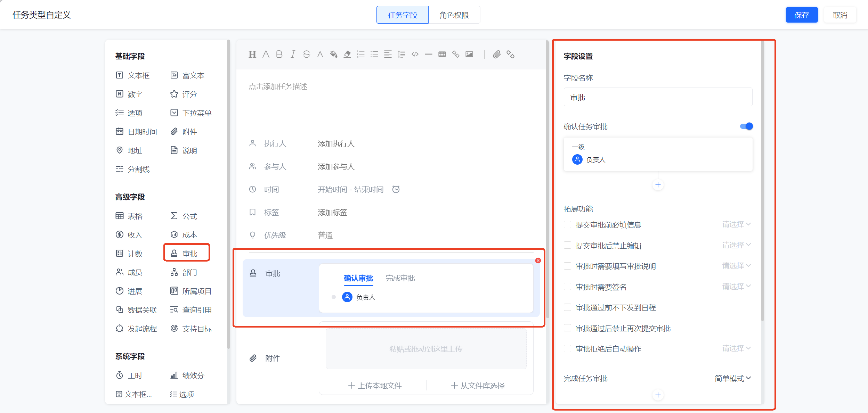Check 审批通过后禁止再次提交审批
Image resolution: width=868 pixels, height=413 pixels.
[567, 328]
